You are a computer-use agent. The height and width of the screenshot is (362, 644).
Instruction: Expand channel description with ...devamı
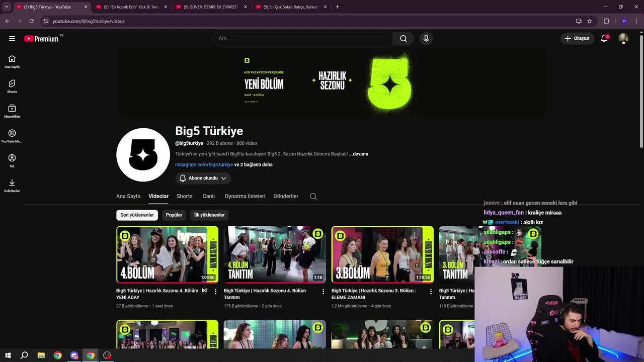(x=359, y=154)
